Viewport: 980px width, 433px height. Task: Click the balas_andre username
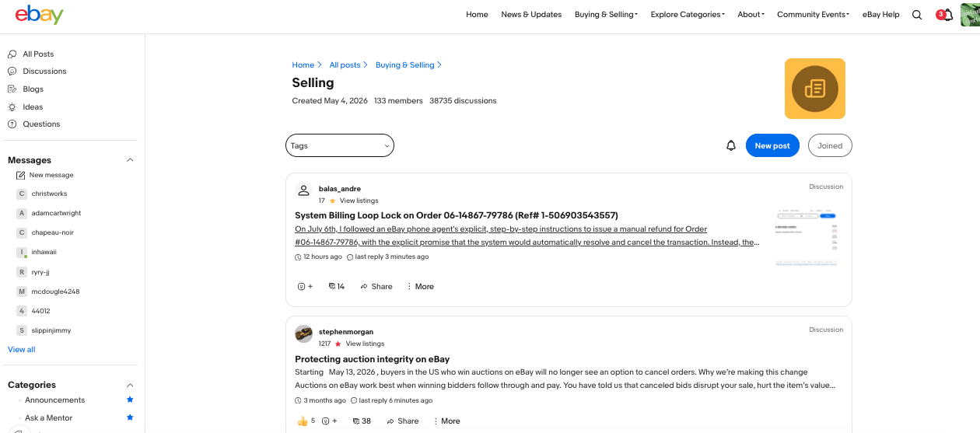[340, 189]
